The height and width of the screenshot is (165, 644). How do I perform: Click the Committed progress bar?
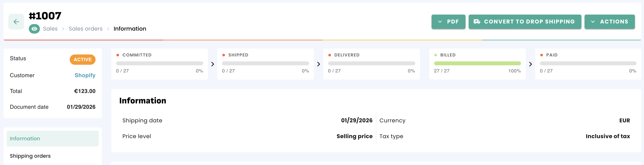coord(160,64)
